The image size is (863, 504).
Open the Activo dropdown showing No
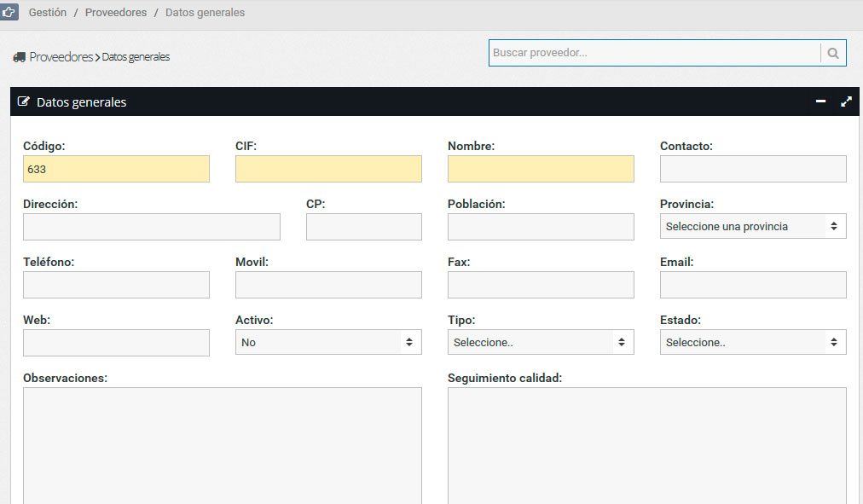click(328, 342)
